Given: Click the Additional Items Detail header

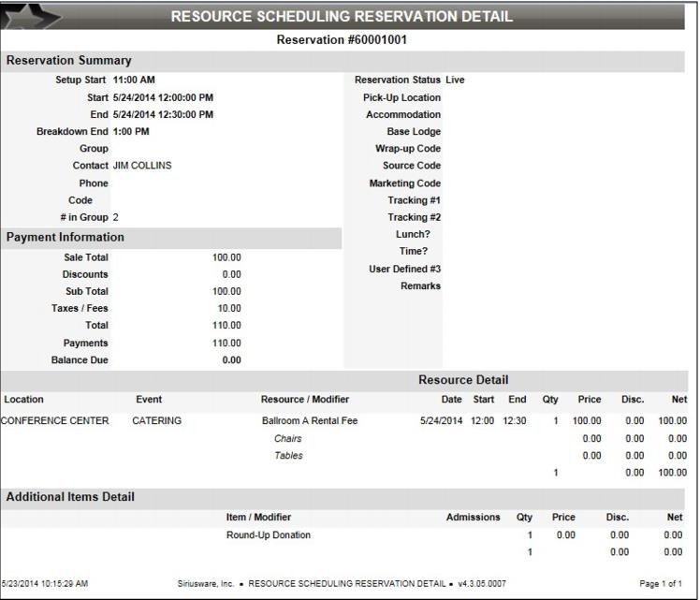Looking at the screenshot, I should pyautogui.click(x=70, y=497).
